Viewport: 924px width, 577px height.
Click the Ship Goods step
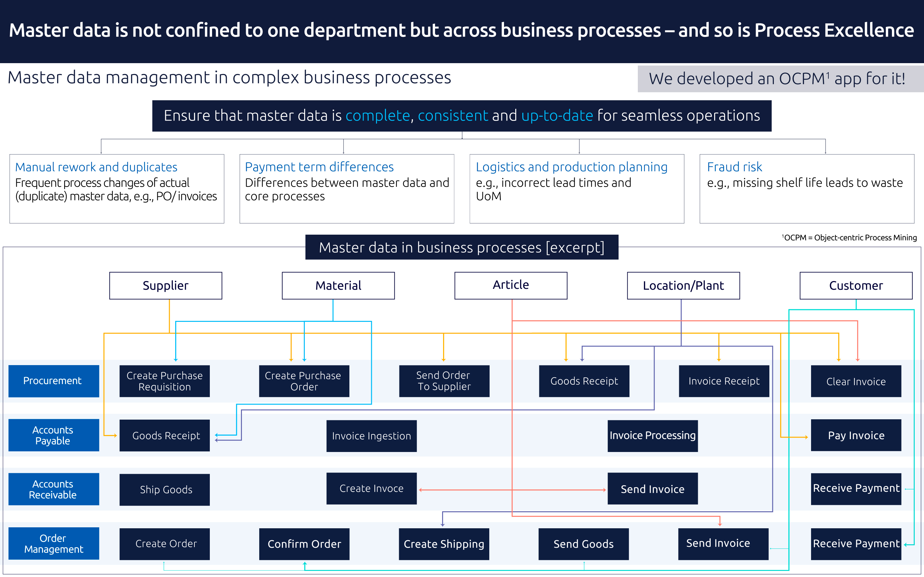coord(165,489)
